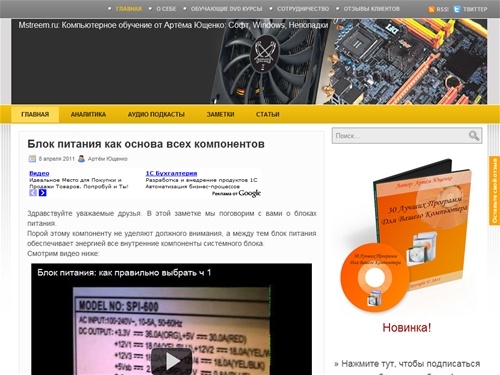Open ГЛАВНАЯ in top gray menu
Image resolution: width=500 pixels, height=375 pixels.
click(129, 9)
